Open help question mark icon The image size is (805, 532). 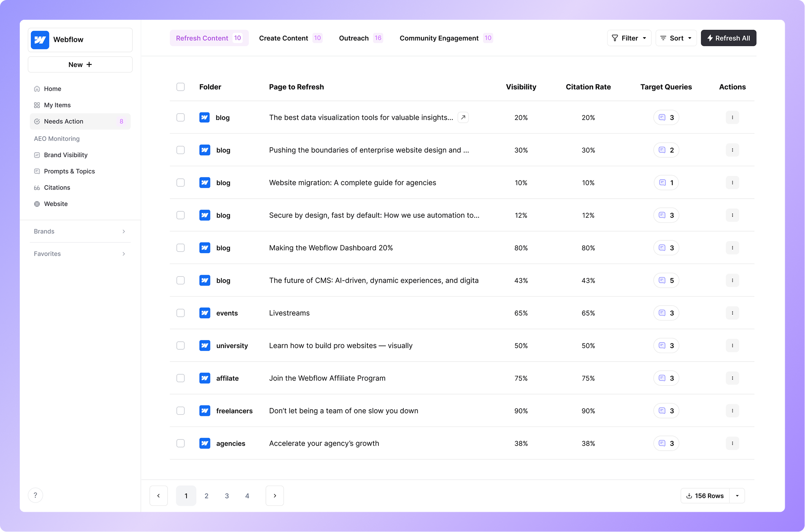click(35, 495)
